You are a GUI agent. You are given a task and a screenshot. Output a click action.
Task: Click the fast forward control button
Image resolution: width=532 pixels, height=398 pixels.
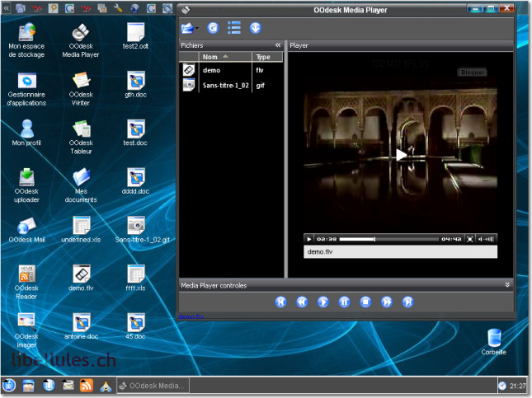[387, 302]
